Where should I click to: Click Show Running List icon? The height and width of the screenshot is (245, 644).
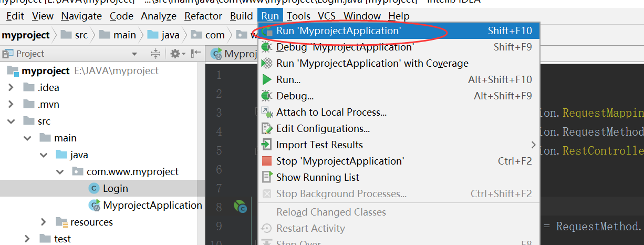coord(267,178)
